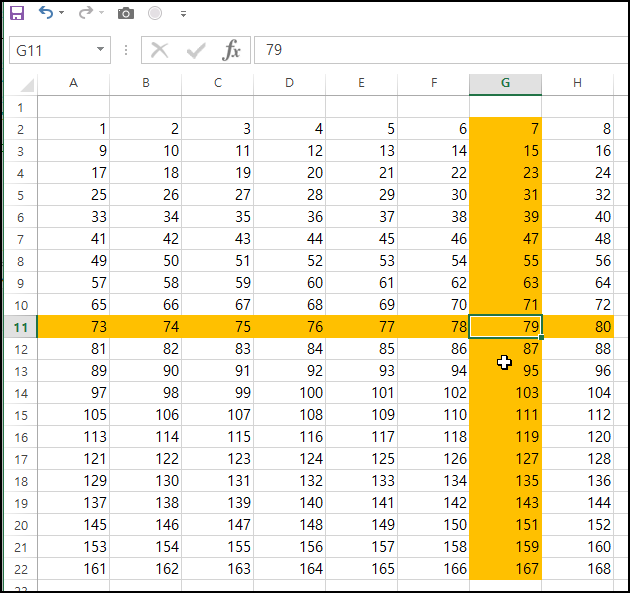Click the cell containing 149
Viewport: 630px width, 593px height.
click(361, 524)
